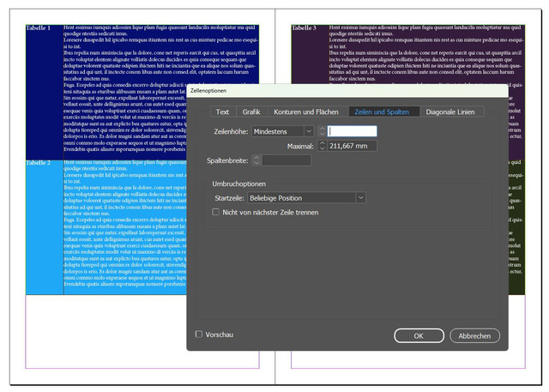Open the Grafik tab

251,112
